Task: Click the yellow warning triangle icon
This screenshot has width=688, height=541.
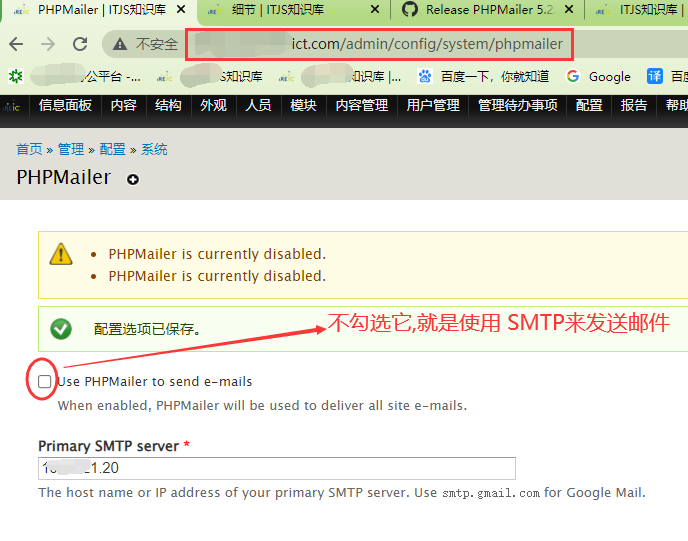Action: tap(61, 254)
